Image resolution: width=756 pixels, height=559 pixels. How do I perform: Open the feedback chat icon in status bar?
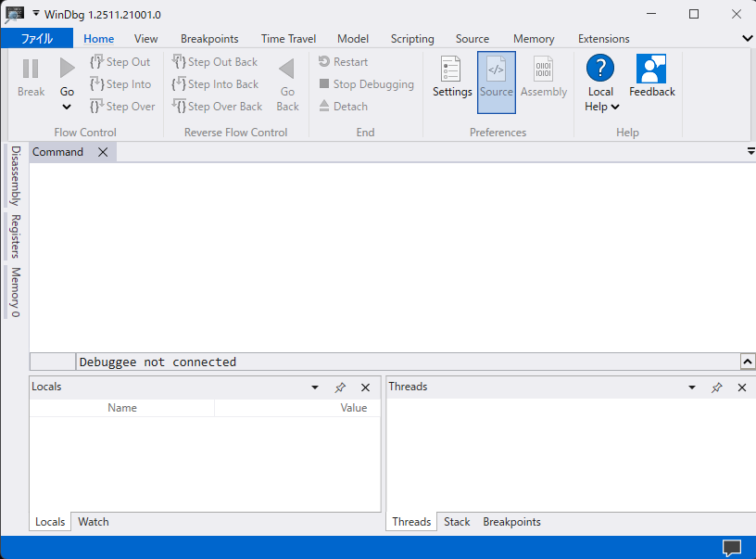pos(731,547)
